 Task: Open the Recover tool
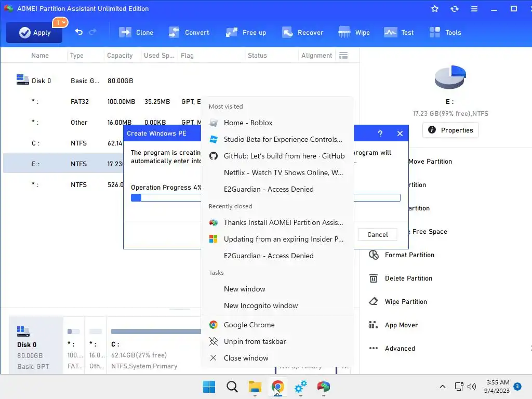click(x=302, y=33)
